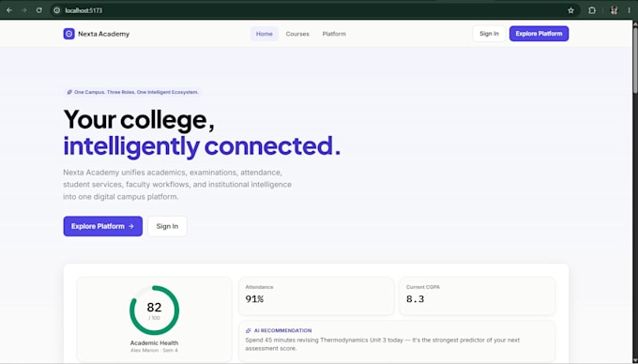Open the Courses nav tab
638x364 pixels.
(297, 34)
